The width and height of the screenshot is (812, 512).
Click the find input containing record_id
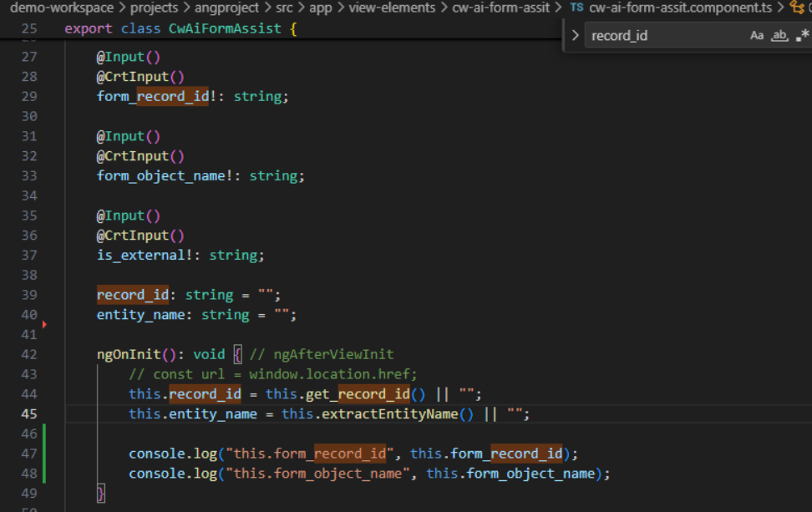click(x=664, y=35)
